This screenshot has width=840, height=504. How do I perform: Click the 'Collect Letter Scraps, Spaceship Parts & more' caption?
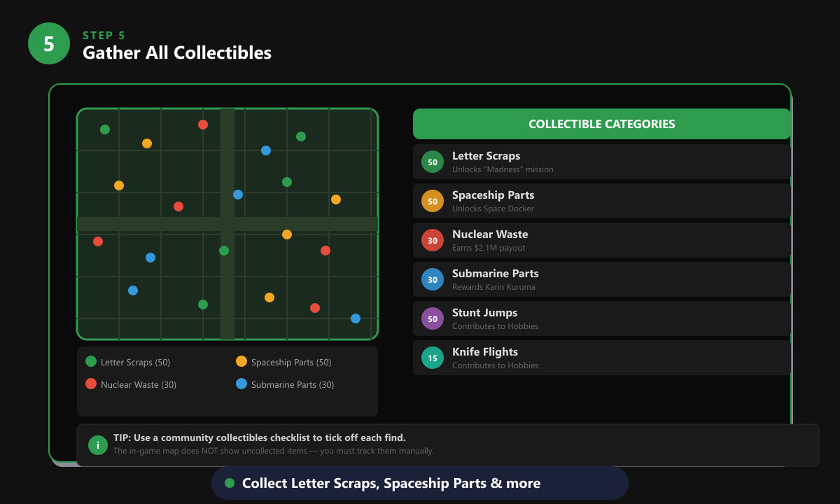coord(391,484)
